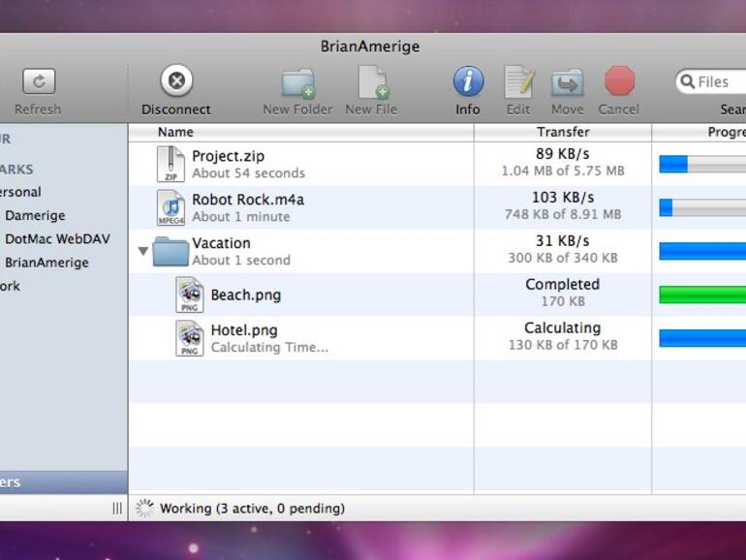Click "1.04 MB of 5.75 MB" text
This screenshot has height=560, width=746.
tap(563, 171)
